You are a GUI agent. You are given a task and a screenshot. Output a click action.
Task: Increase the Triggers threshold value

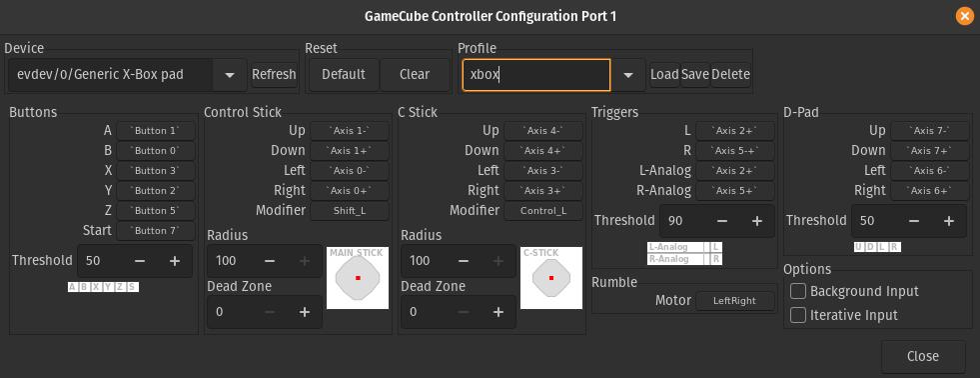click(x=757, y=220)
